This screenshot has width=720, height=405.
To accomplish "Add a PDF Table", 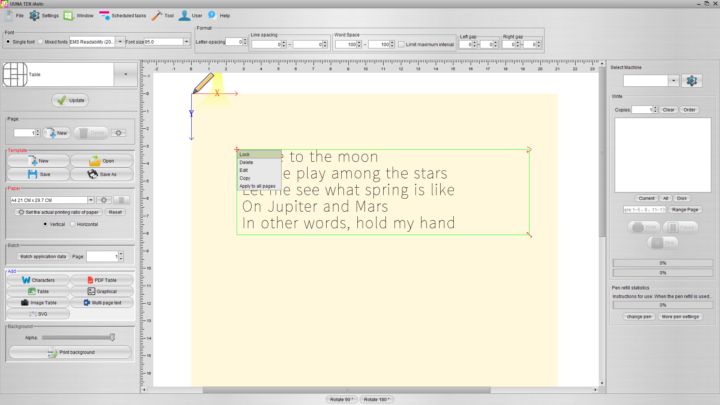I will click(x=102, y=280).
